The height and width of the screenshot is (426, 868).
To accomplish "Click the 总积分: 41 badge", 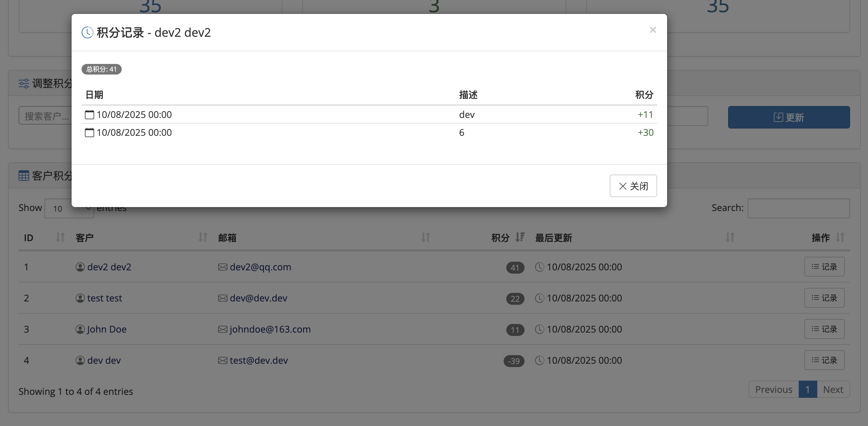I will click(x=101, y=69).
